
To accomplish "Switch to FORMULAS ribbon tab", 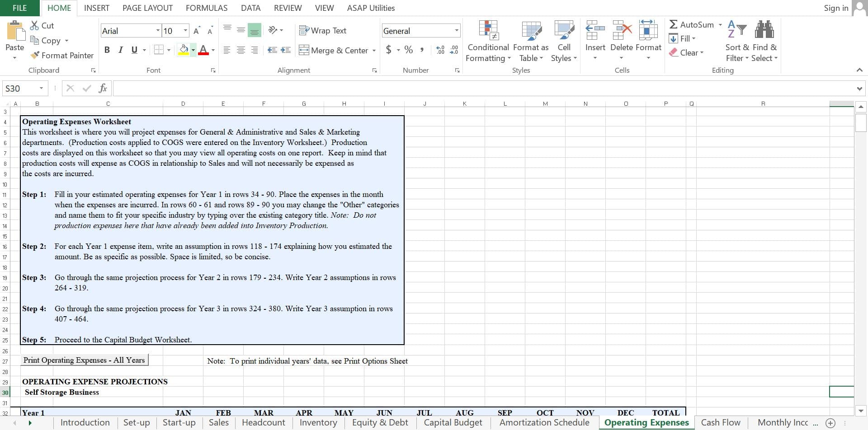I will [207, 8].
